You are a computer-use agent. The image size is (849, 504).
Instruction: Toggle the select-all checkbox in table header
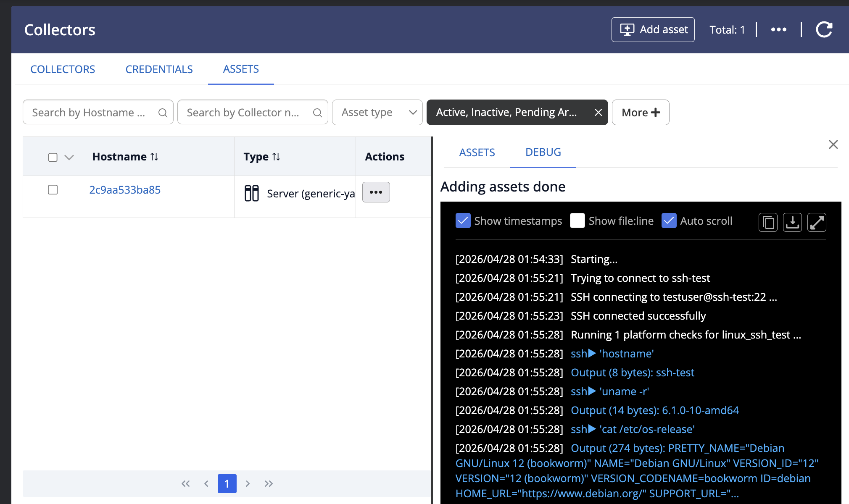click(x=53, y=157)
